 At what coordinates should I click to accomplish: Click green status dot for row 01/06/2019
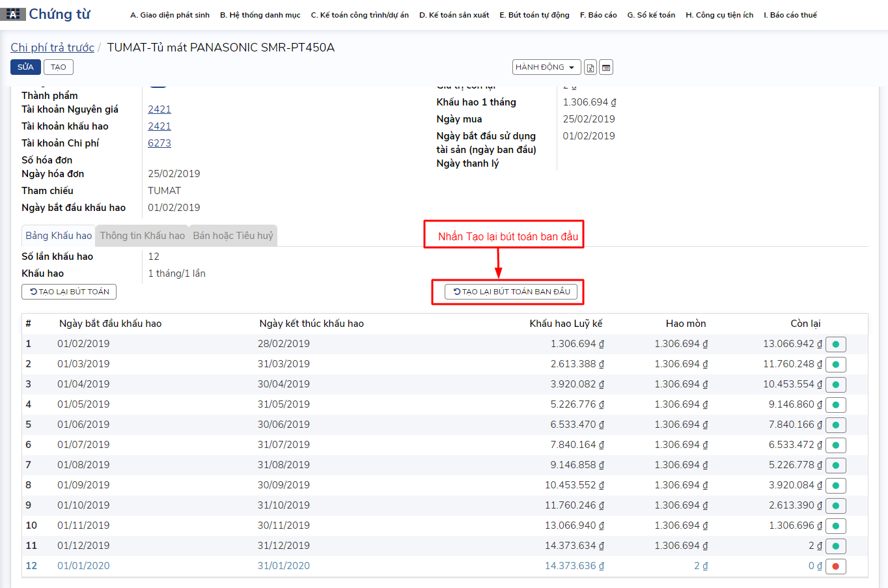point(836,425)
